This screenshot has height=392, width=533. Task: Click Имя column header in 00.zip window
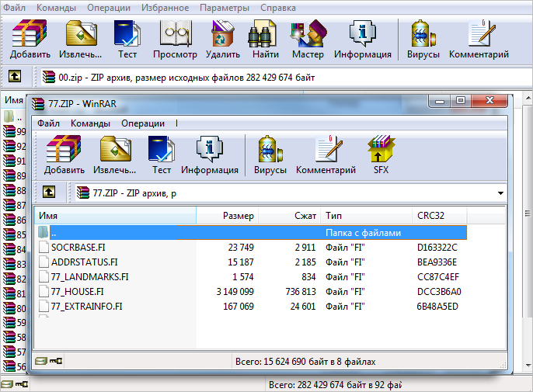pos(14,100)
